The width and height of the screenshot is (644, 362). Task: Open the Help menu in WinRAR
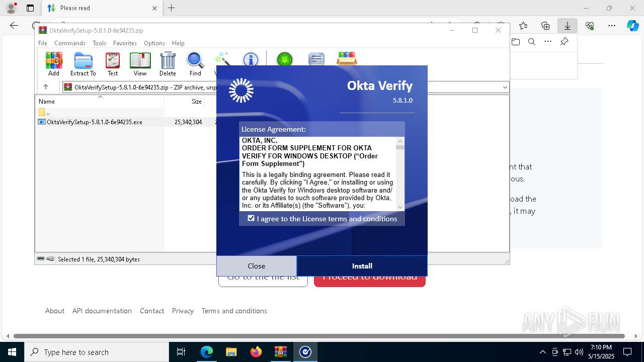click(178, 43)
